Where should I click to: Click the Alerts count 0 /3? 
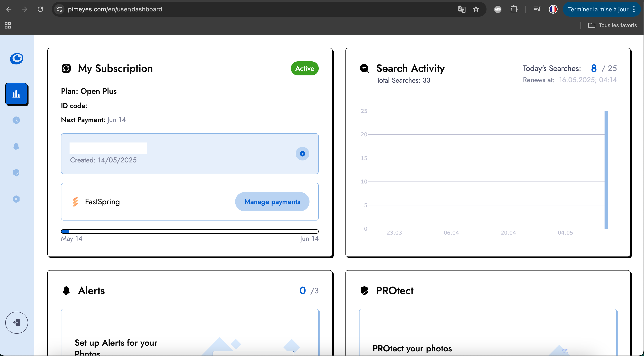pos(309,290)
